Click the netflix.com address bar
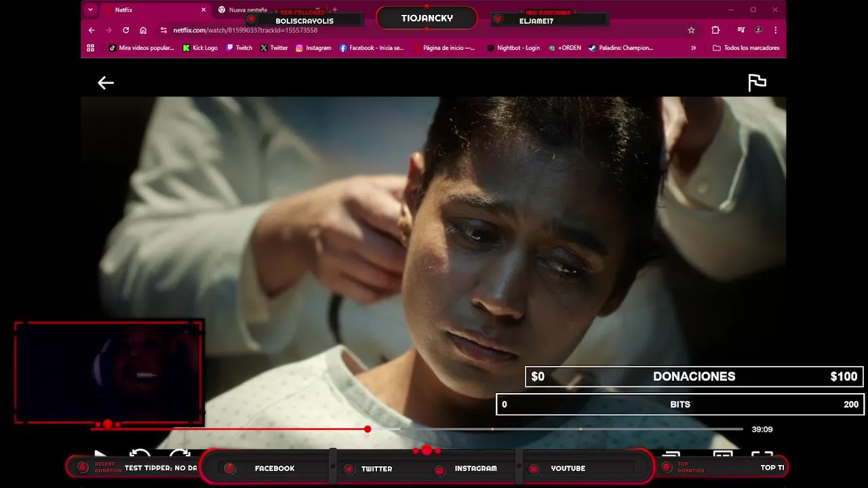Viewport: 868px width, 488px height. tap(420, 30)
